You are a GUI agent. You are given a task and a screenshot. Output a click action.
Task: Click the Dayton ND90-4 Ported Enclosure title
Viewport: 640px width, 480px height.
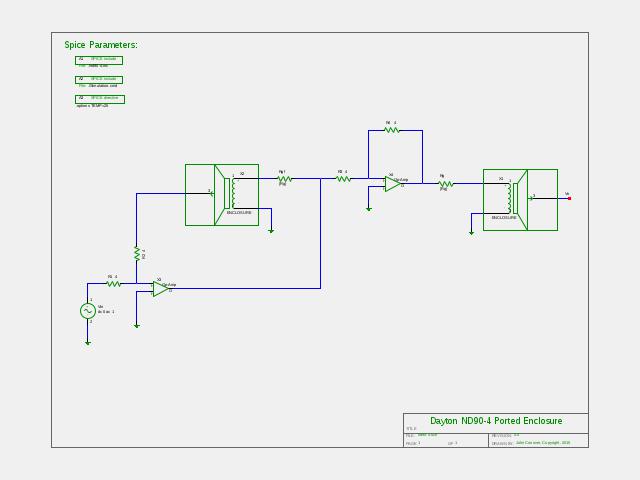[496, 421]
